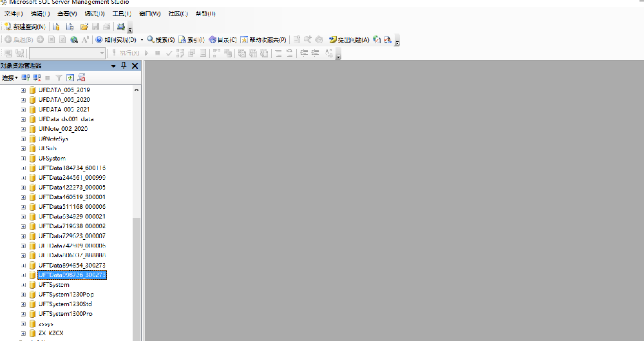Click the font size A icon
Viewport: 644px width, 341px height.
point(85,40)
